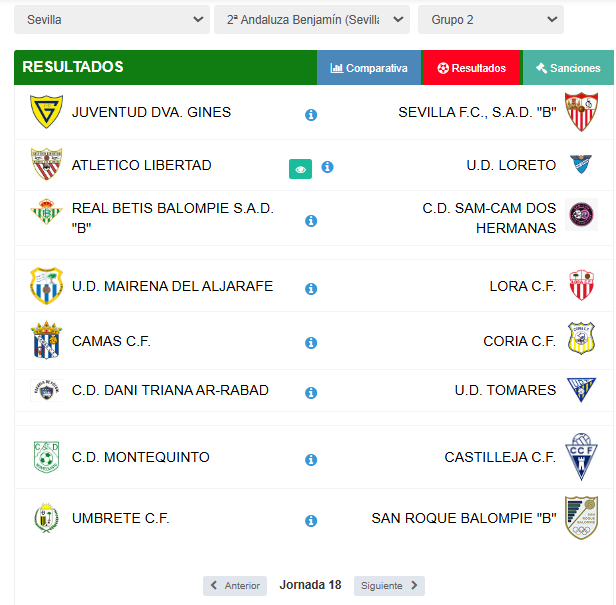Open the 2ª Andaluza Benjamín competition dropdown
Viewport: 616px width, 605px height.
[x=311, y=19]
